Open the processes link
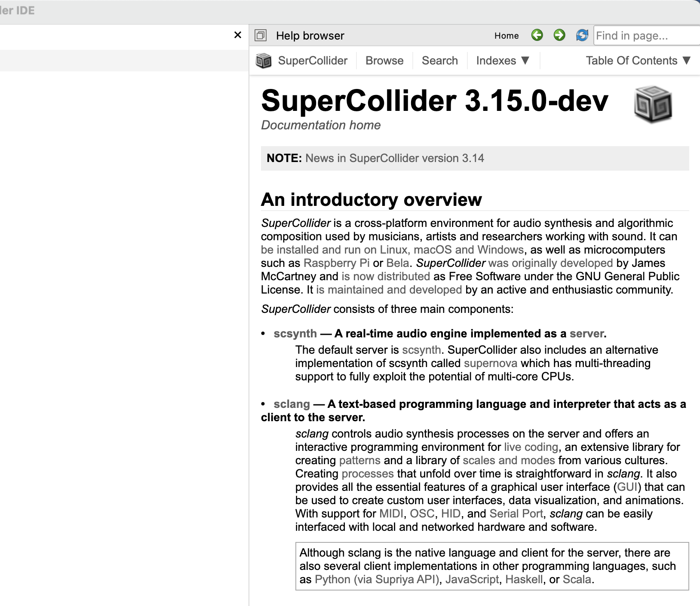 (368, 474)
